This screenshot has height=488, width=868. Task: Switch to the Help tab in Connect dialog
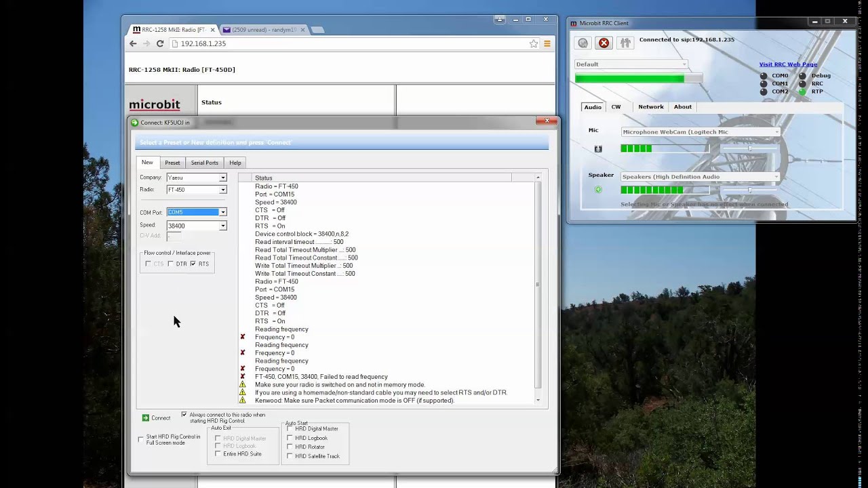pos(235,163)
